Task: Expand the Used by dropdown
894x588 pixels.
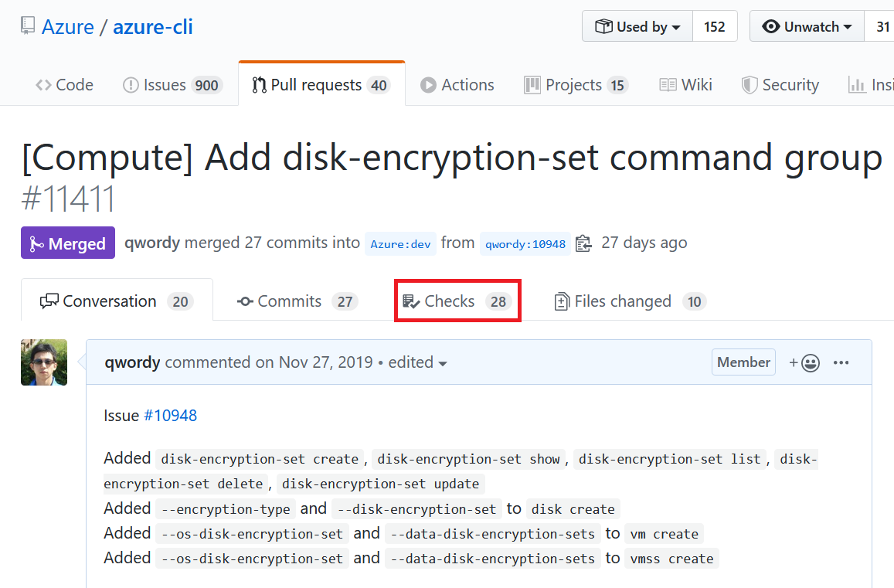Action: (x=637, y=27)
